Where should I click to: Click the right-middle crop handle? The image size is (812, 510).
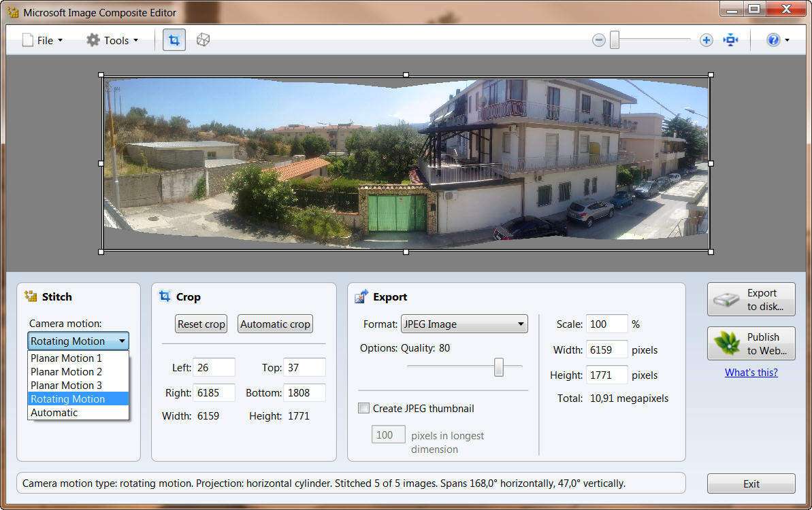[x=711, y=163]
